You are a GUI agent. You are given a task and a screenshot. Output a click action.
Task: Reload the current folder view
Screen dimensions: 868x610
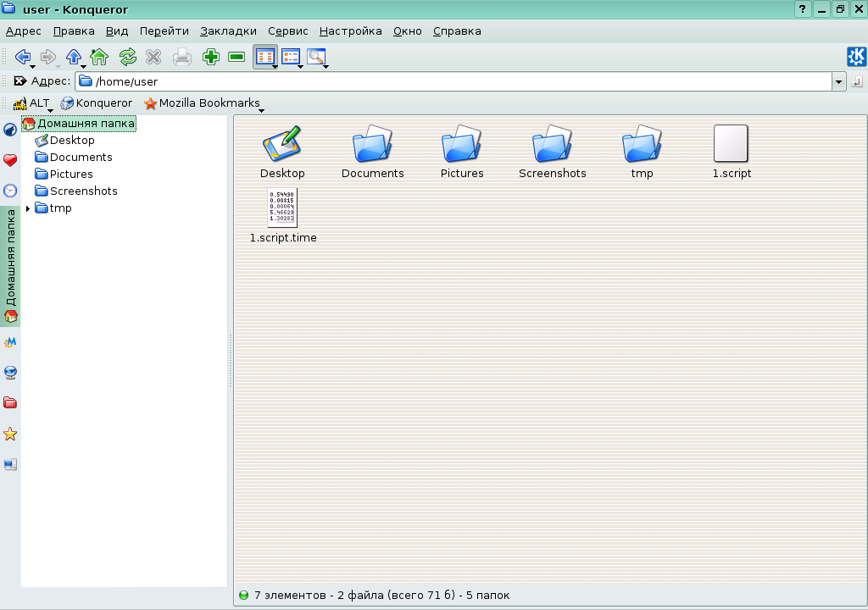[x=127, y=57]
